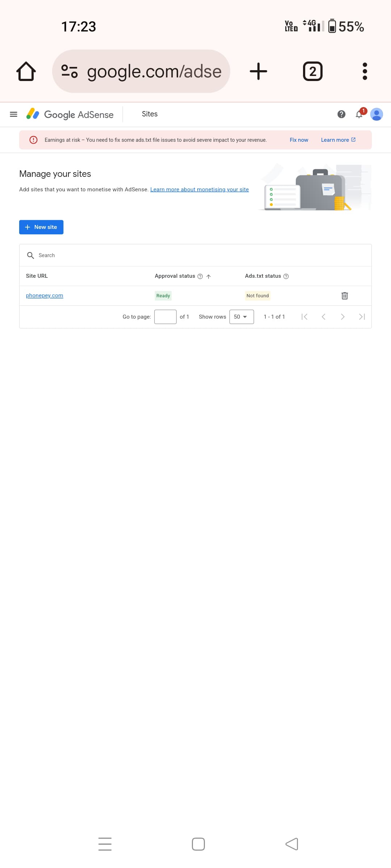Click the Ready approval status badge

click(163, 296)
